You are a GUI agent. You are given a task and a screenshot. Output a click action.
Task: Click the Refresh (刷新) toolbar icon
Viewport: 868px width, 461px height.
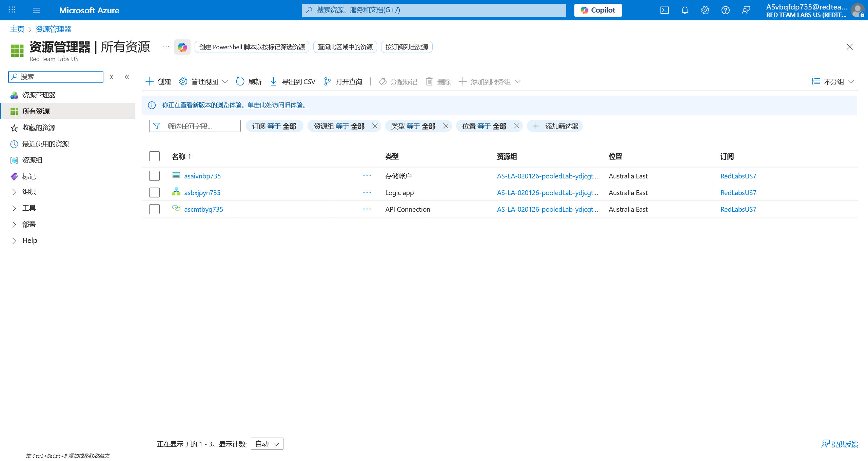[240, 82]
